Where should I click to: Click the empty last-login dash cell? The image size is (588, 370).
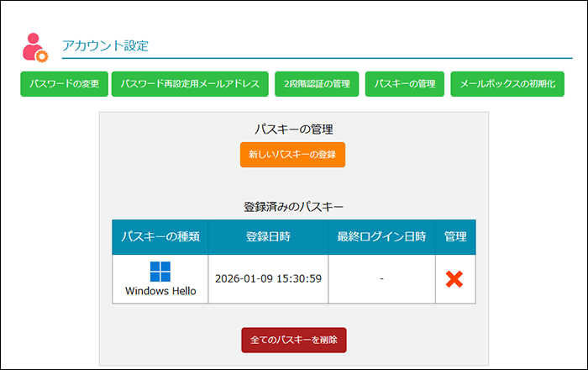pos(381,278)
